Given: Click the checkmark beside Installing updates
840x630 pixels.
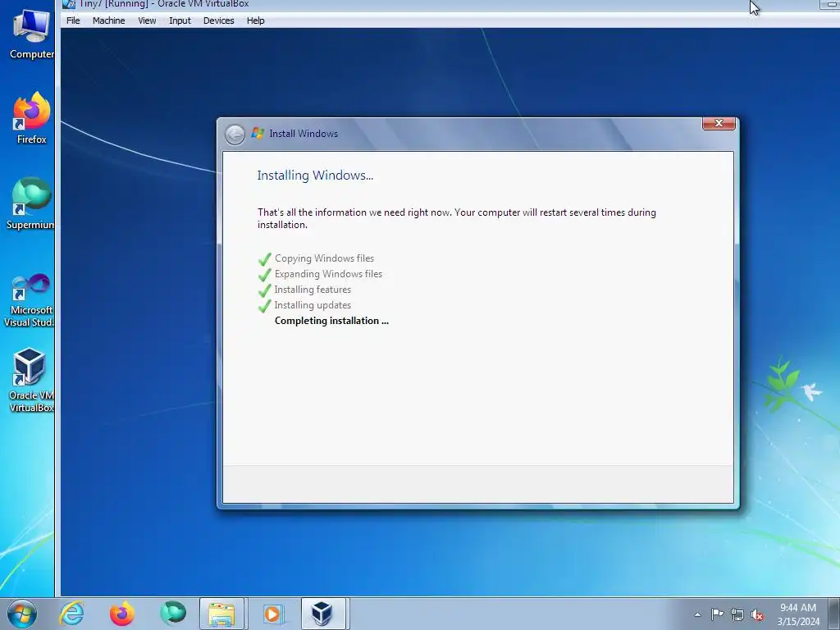Looking at the screenshot, I should pos(265,305).
